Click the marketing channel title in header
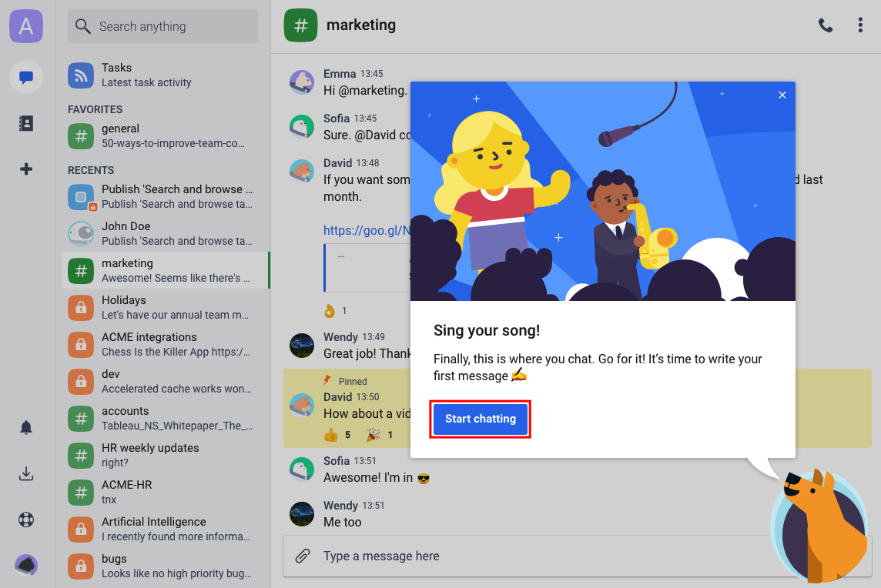 point(360,25)
